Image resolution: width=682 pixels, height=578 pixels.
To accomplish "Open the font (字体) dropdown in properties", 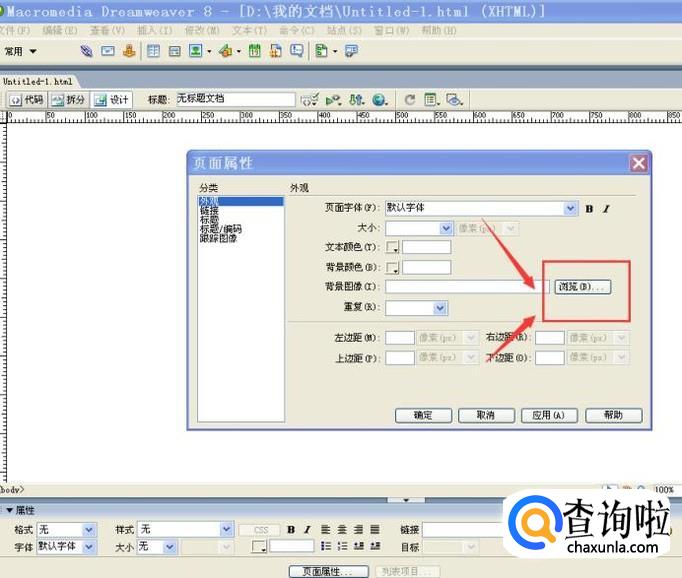I will click(89, 547).
